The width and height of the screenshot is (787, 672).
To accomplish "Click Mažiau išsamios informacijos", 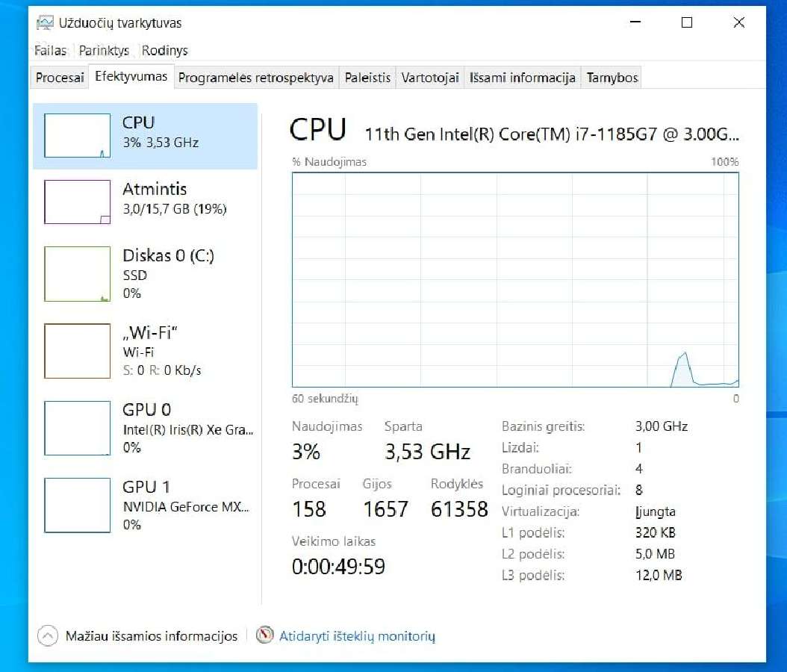I will [152, 636].
